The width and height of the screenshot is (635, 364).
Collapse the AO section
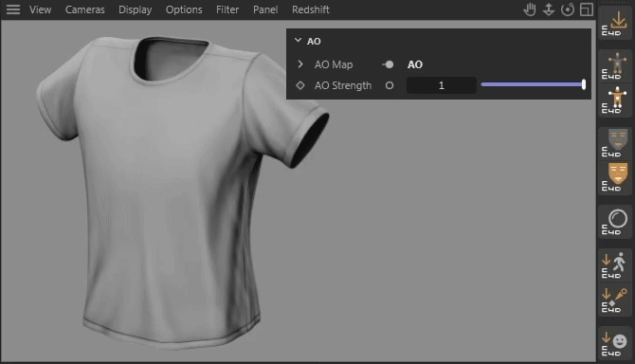(298, 41)
